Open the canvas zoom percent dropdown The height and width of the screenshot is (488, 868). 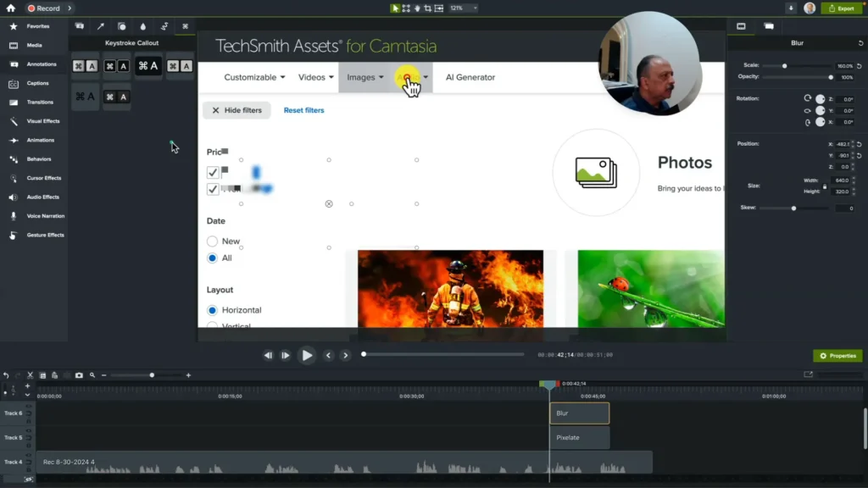click(464, 8)
